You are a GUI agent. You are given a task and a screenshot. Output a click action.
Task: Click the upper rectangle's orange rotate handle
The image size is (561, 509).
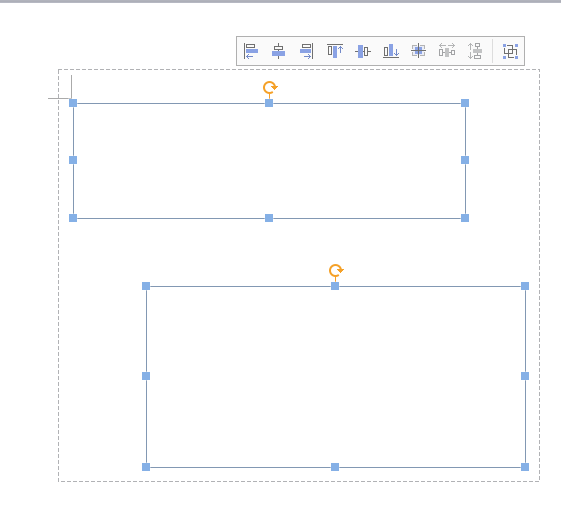270,87
